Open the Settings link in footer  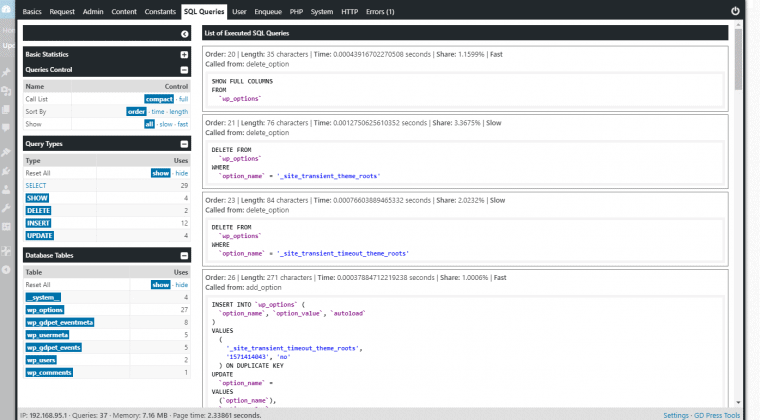point(676,416)
